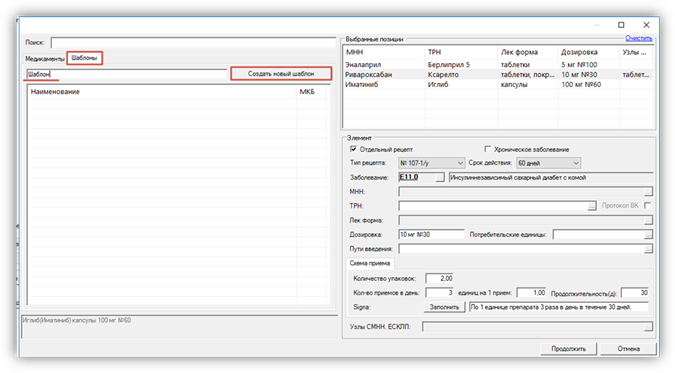The width and height of the screenshot is (675, 373).
Task: Open the Срок действия dropdown
Action: pyautogui.click(x=548, y=163)
